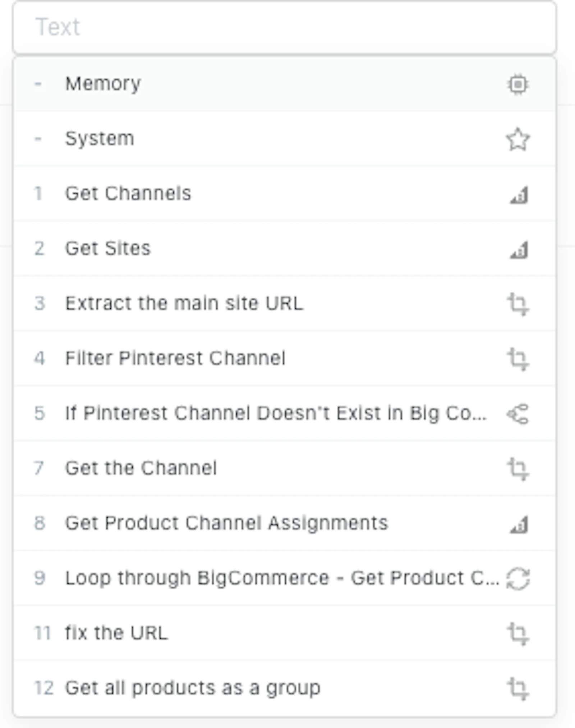The height and width of the screenshot is (728, 575).
Task: Choose step 1 Get Channels
Action: coord(285,193)
